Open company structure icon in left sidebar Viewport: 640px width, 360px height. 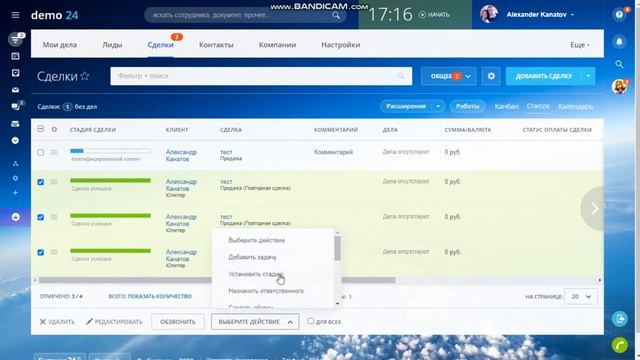point(16,164)
